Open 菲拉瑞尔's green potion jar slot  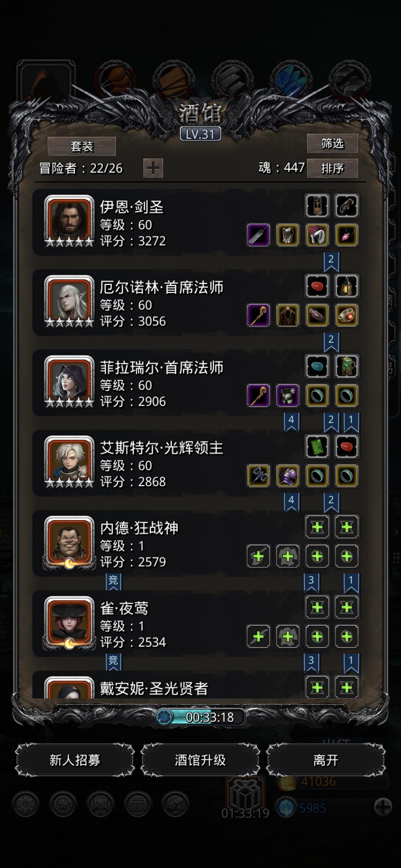click(346, 366)
